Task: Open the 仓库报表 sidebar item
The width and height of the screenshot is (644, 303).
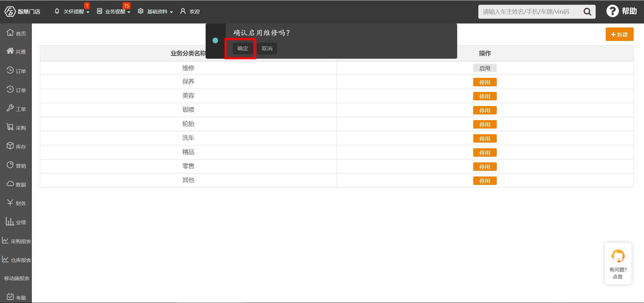Action: coord(16,260)
